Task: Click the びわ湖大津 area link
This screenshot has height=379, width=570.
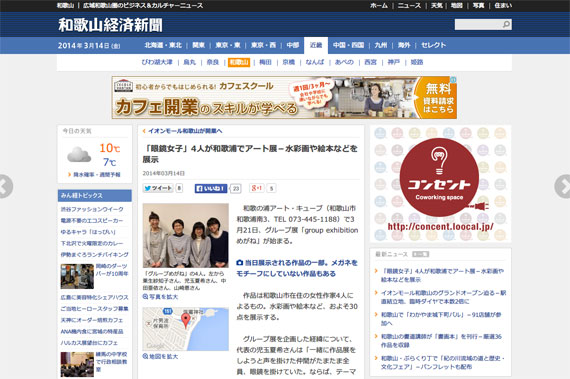Action: click(157, 62)
